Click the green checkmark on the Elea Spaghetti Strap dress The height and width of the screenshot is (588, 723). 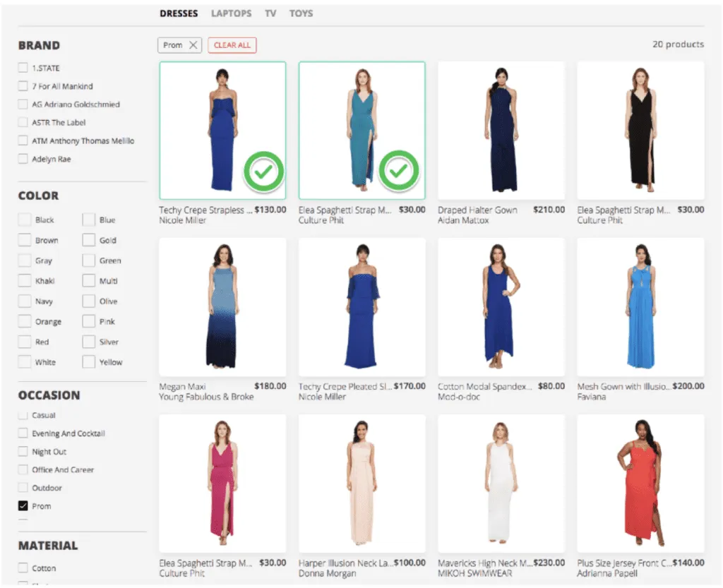click(x=399, y=170)
